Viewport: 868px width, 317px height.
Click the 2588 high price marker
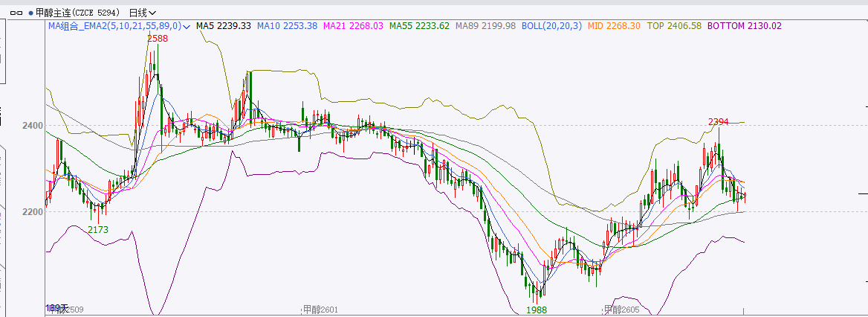coord(157,38)
